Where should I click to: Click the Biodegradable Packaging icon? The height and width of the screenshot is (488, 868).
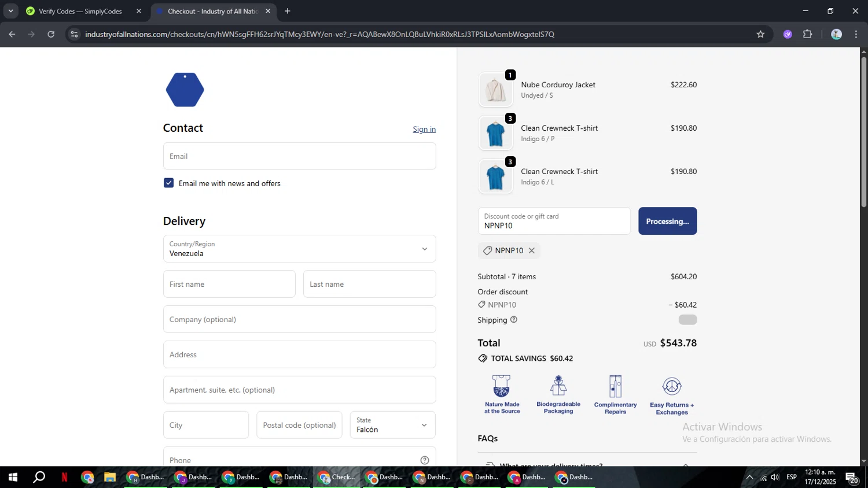pos(558,394)
